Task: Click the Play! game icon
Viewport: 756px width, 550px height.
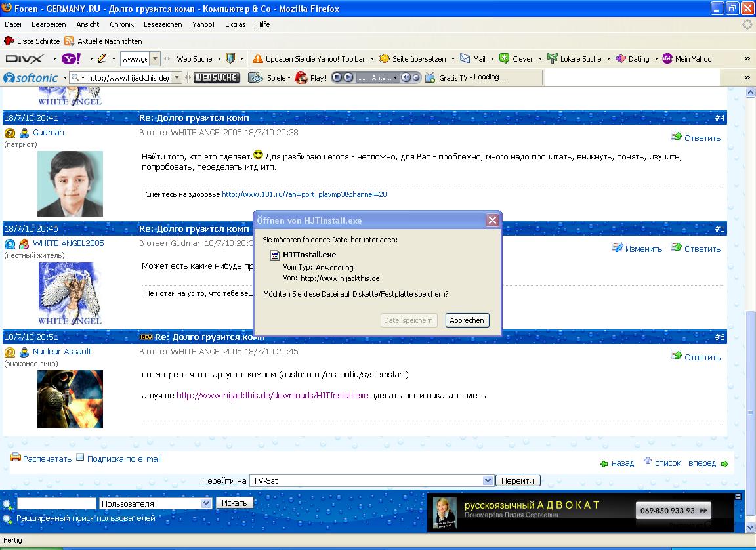Action: (x=301, y=77)
